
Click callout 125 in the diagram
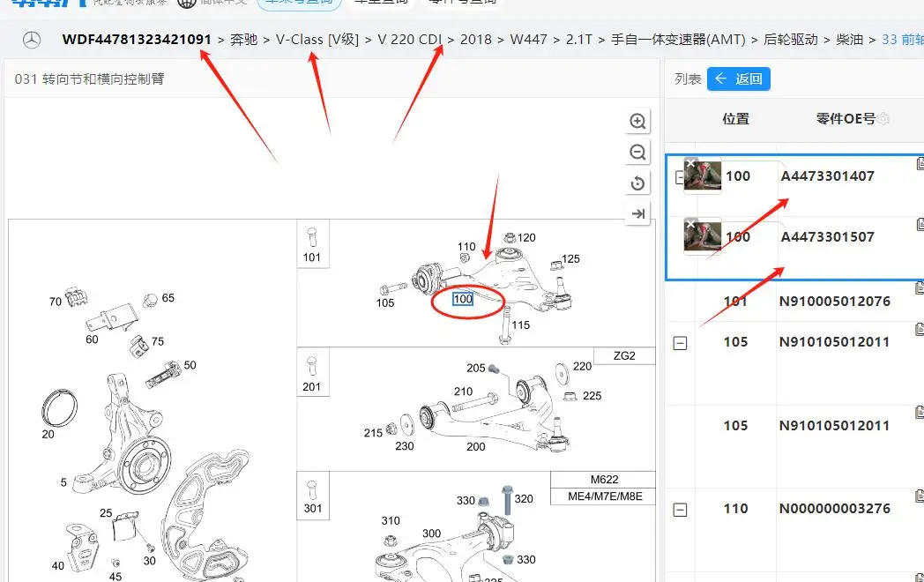(x=570, y=259)
